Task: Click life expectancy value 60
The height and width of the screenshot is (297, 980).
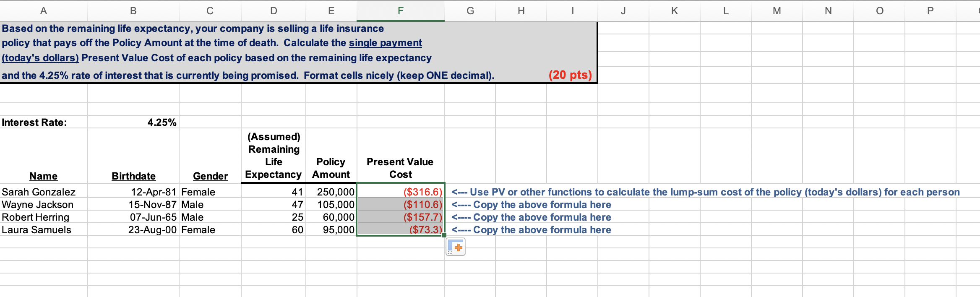Action: point(274,229)
